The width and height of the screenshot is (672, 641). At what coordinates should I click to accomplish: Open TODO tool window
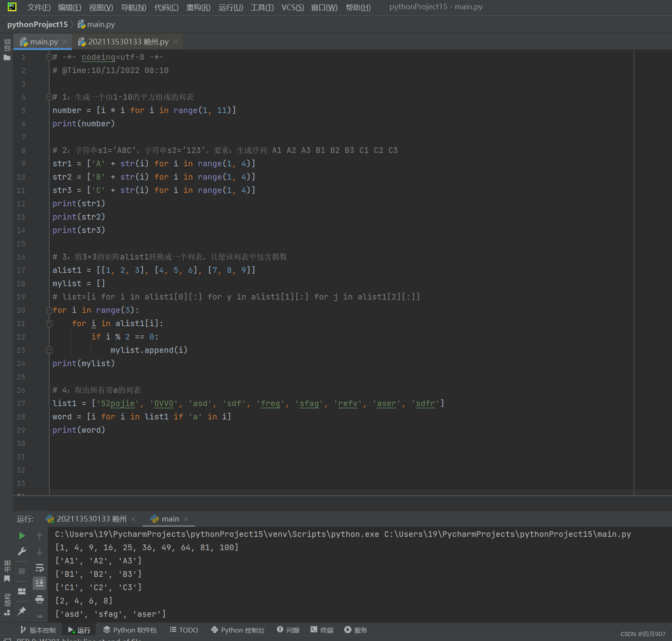[184, 630]
